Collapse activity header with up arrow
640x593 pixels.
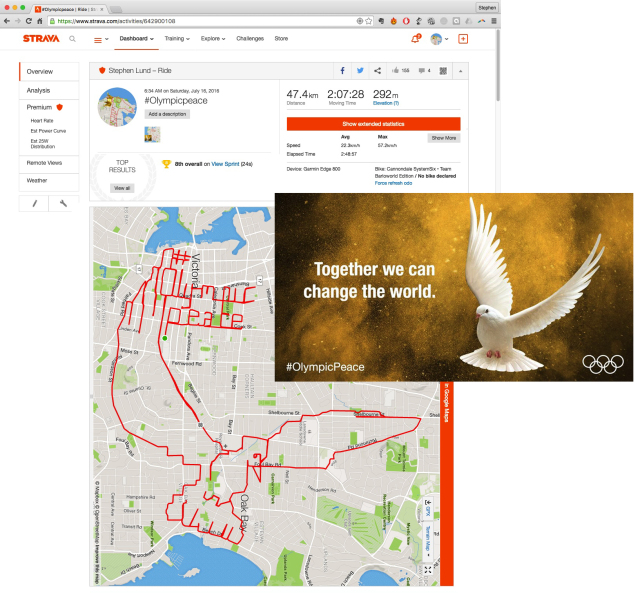[x=460, y=71]
